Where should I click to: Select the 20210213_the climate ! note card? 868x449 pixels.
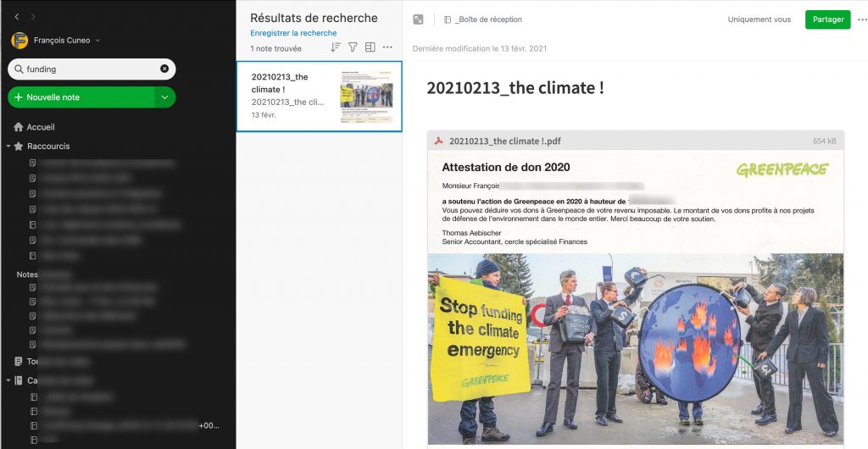tap(320, 97)
